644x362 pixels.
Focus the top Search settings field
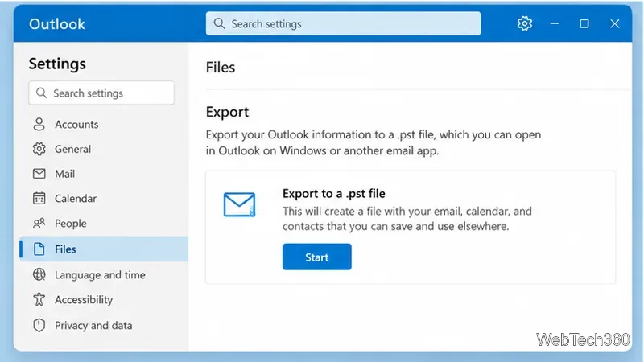click(344, 23)
